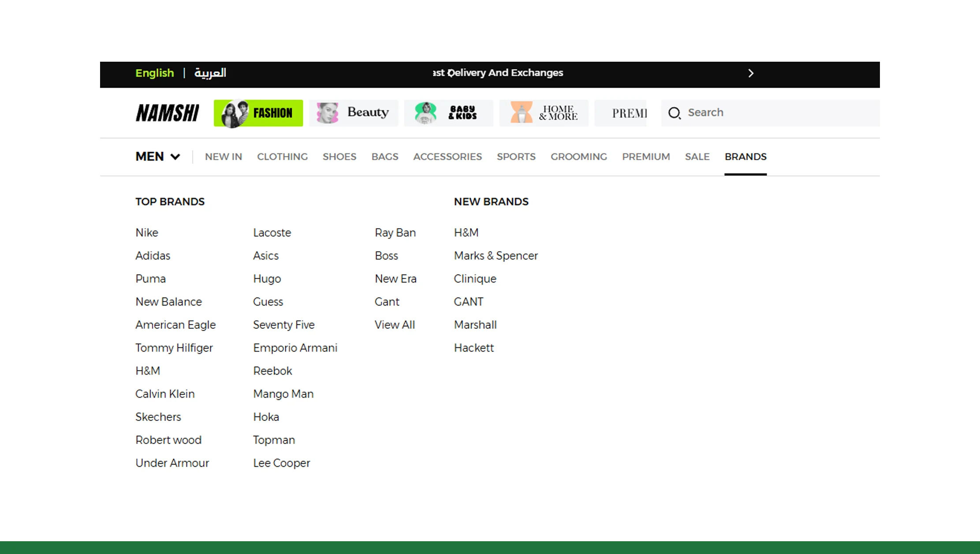The height and width of the screenshot is (554, 980).
Task: Switch shopping gender using the MEN selector
Action: [149, 156]
